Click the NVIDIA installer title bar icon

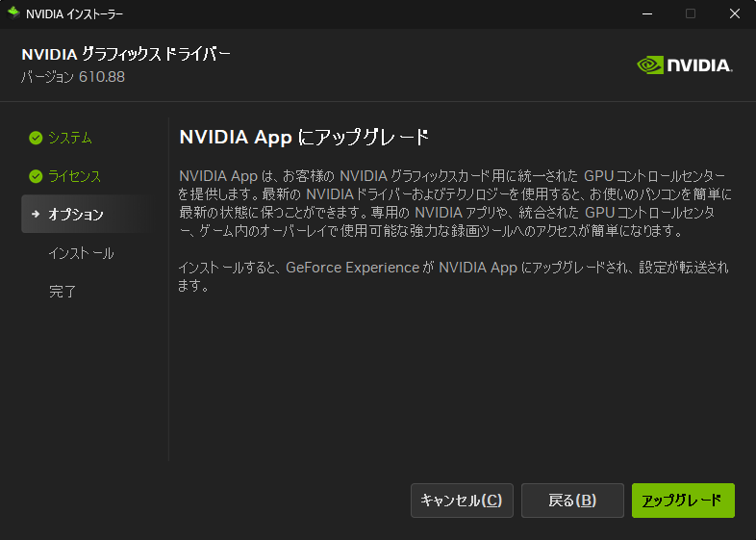pyautogui.click(x=13, y=13)
